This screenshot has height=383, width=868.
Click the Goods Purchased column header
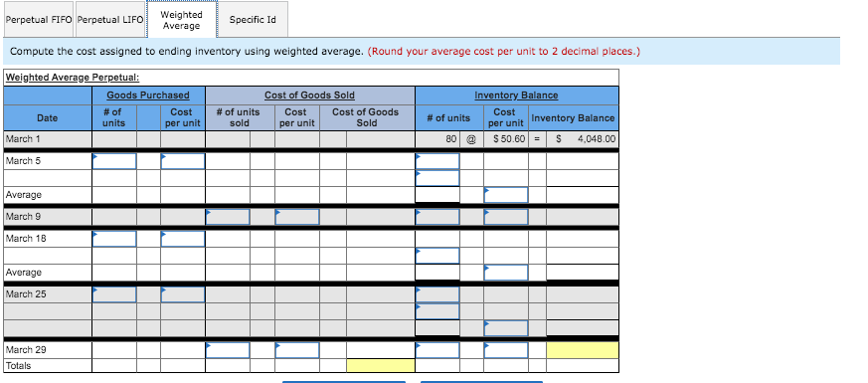coord(148,96)
